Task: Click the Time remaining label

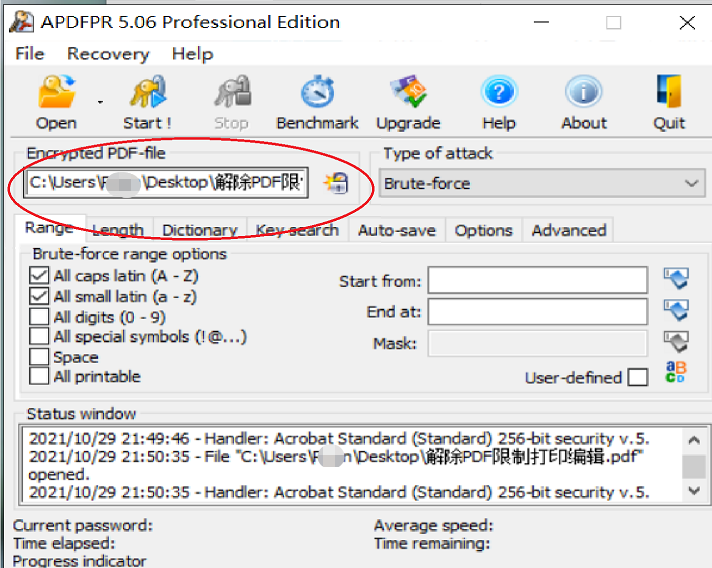Action: click(432, 543)
